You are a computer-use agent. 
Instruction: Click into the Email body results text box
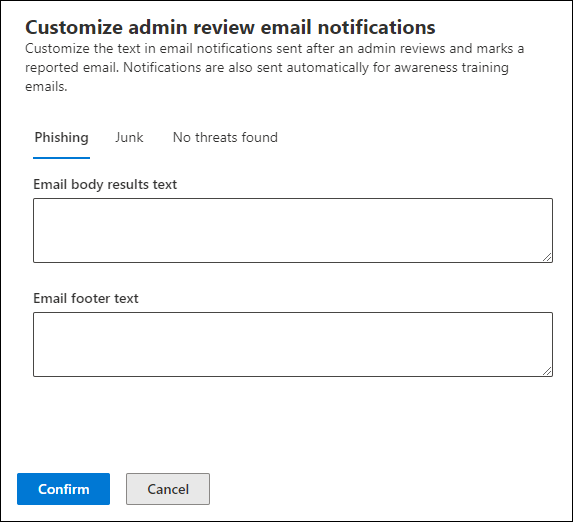click(293, 230)
